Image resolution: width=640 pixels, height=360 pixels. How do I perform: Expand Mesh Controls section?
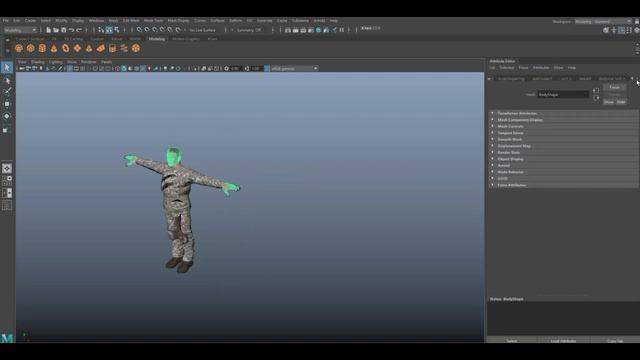[x=563, y=127]
